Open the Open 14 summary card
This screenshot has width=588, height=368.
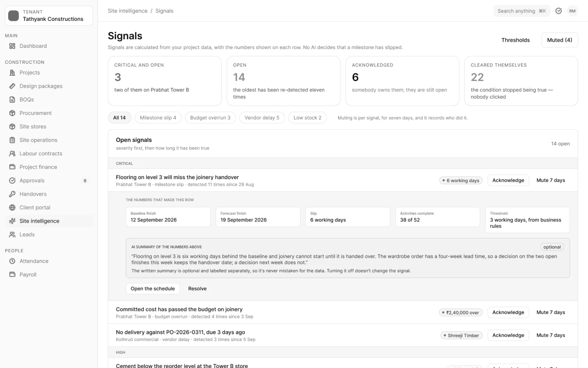pos(284,81)
